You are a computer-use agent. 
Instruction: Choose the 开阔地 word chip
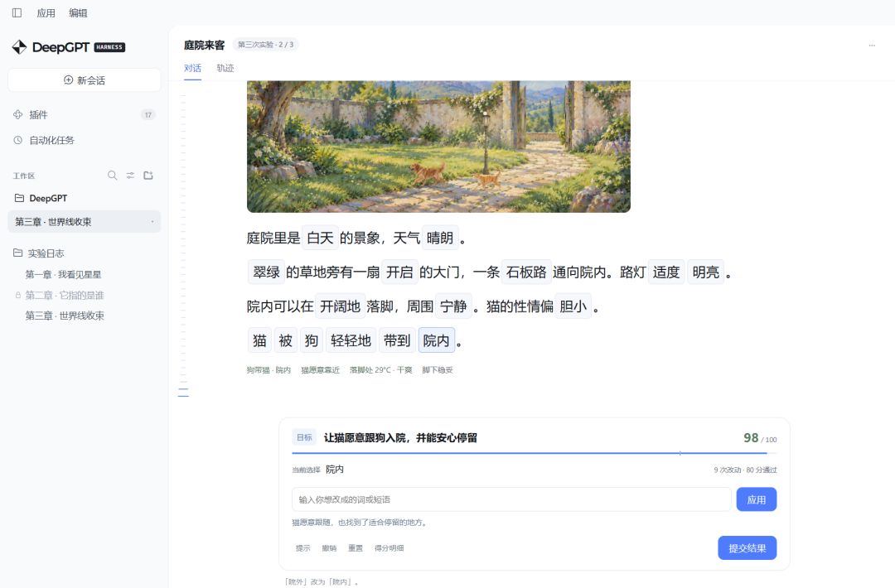341,306
